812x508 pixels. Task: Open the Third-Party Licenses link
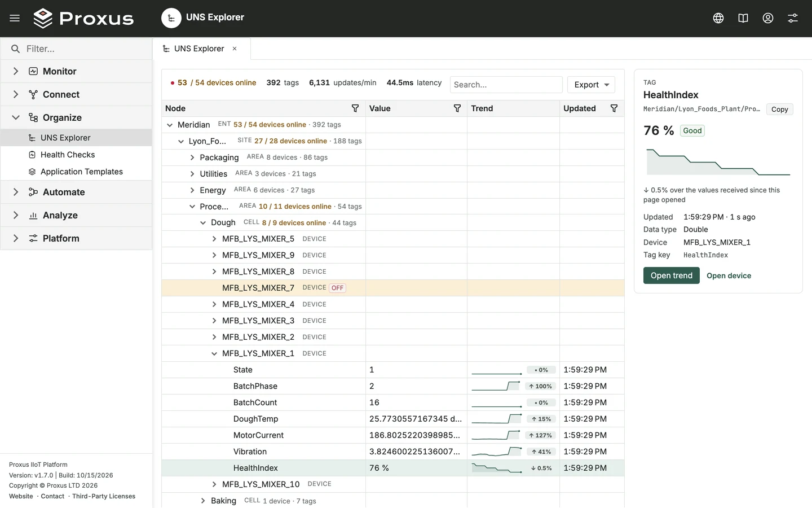coord(104,497)
